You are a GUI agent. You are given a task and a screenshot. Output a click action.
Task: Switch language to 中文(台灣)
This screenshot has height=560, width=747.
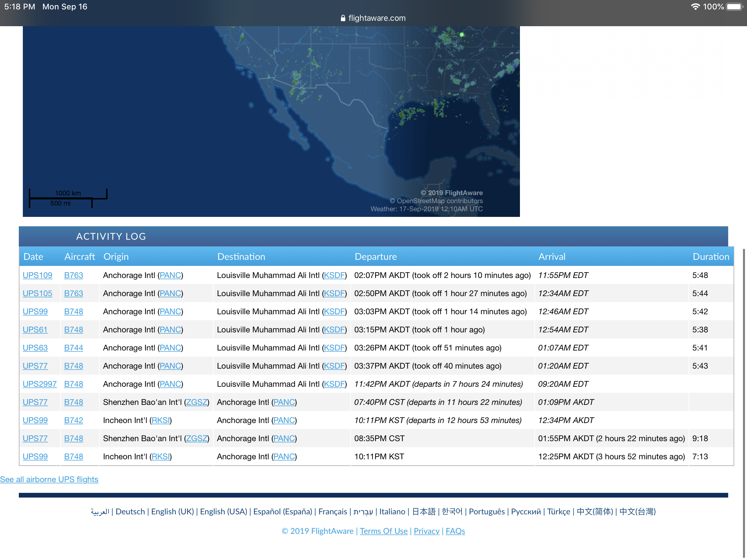pyautogui.click(x=637, y=512)
